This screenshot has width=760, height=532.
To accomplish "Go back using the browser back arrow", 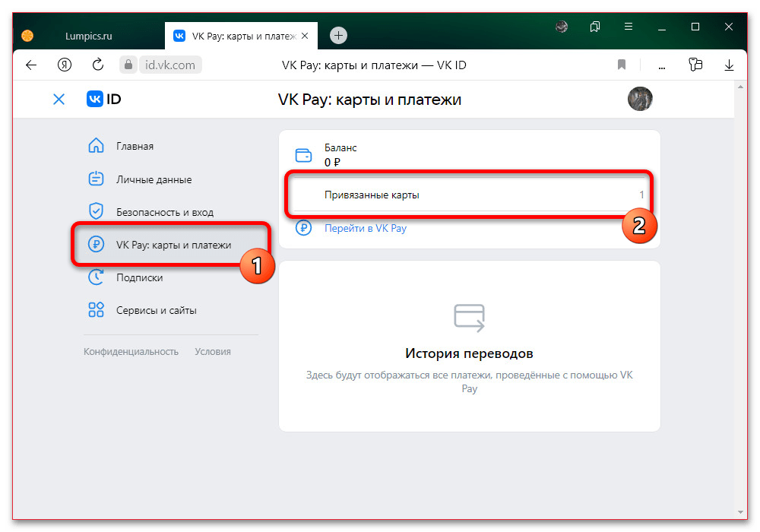I will point(31,65).
